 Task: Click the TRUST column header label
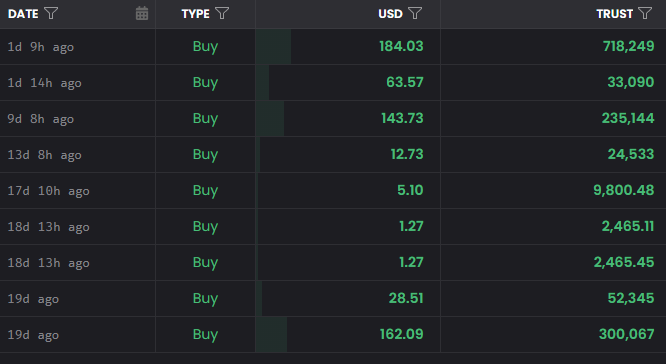pyautogui.click(x=615, y=14)
